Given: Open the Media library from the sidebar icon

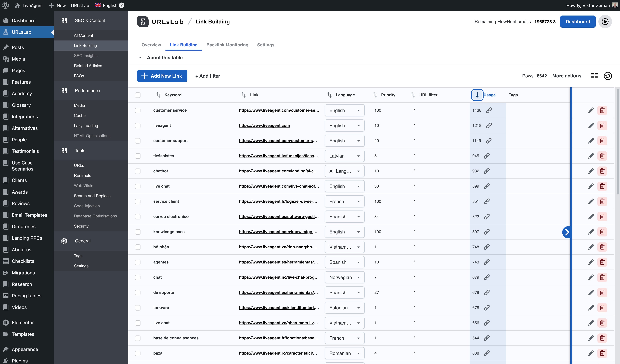Looking at the screenshot, I should [6, 59].
